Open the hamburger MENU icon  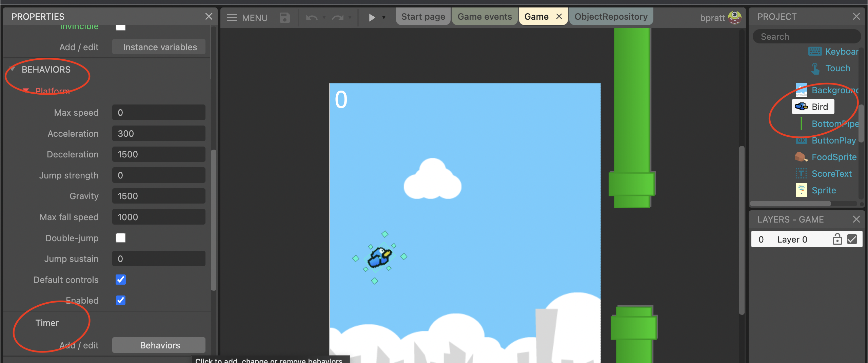coord(232,17)
